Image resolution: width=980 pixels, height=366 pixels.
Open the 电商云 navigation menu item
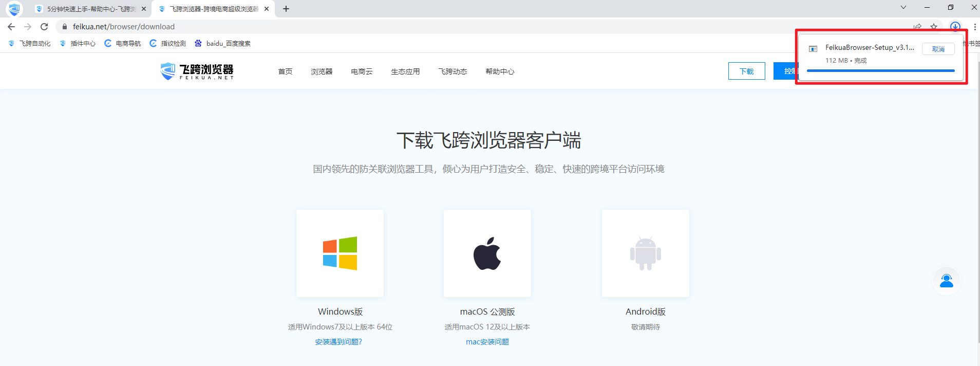click(x=362, y=71)
